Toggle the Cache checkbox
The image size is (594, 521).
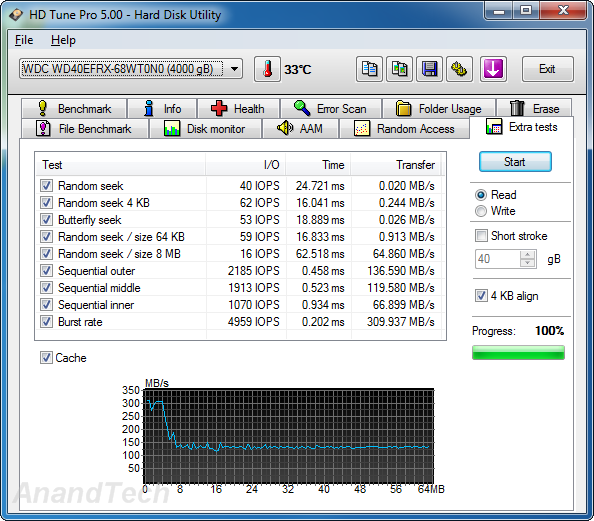(x=46, y=358)
